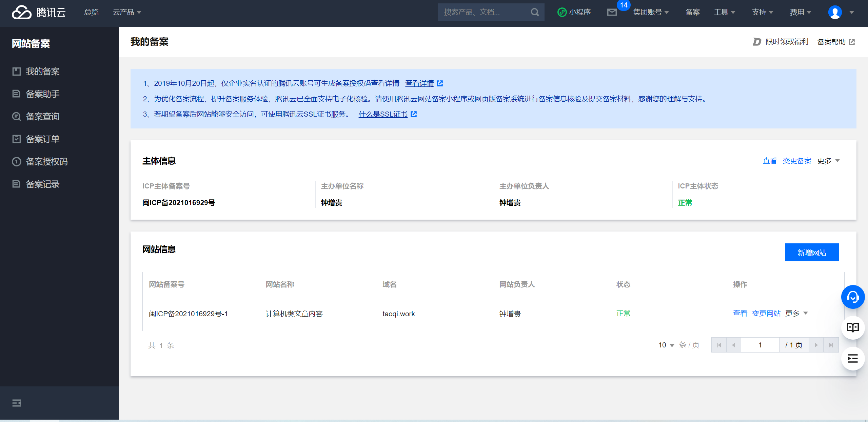Open the 10 per page selector
The image size is (868, 422).
click(666, 345)
